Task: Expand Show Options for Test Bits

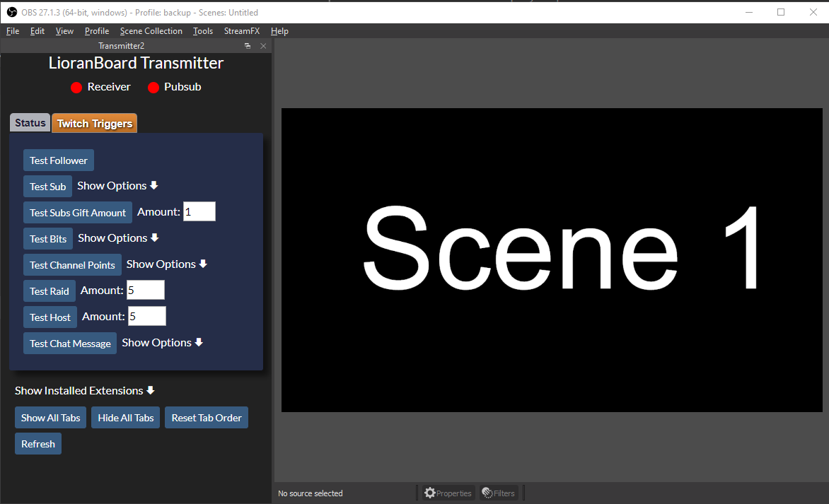Action: point(118,238)
